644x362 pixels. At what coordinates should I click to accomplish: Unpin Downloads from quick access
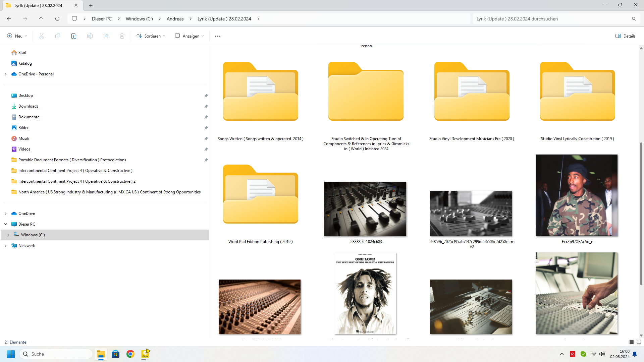click(206, 106)
